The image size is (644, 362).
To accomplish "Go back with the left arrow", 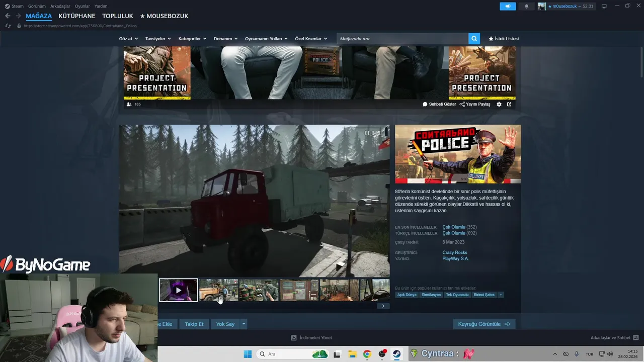I will [8, 16].
